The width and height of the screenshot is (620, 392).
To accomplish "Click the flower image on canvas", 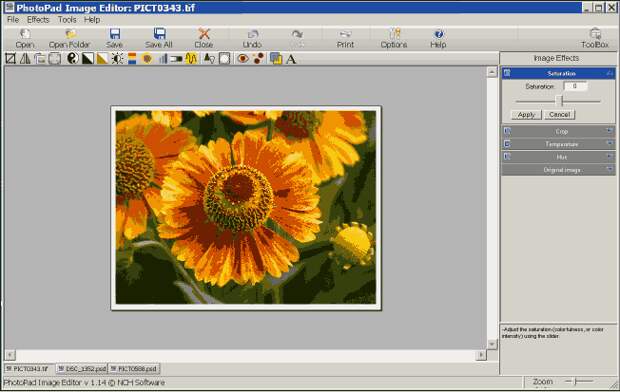I will 246,208.
